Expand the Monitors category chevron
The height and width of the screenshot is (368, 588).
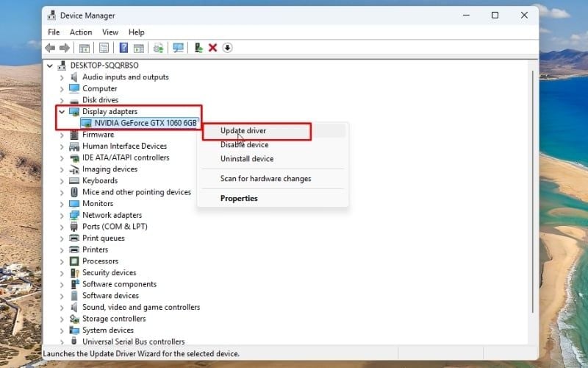[62, 204]
